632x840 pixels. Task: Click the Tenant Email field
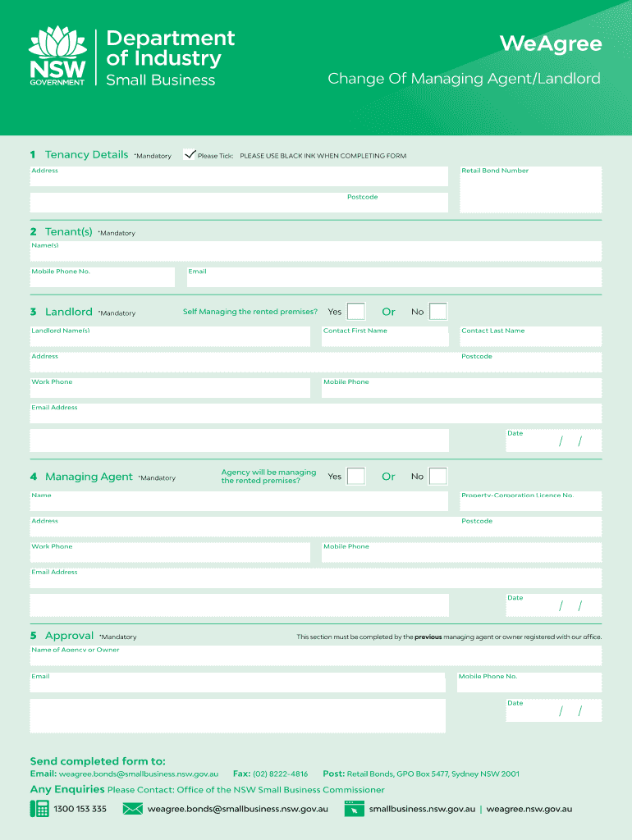394,277
